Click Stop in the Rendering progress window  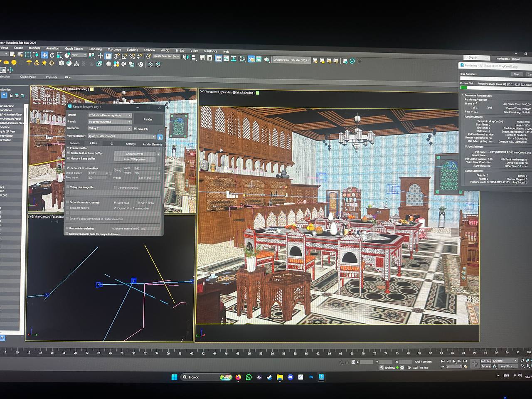[516, 74]
